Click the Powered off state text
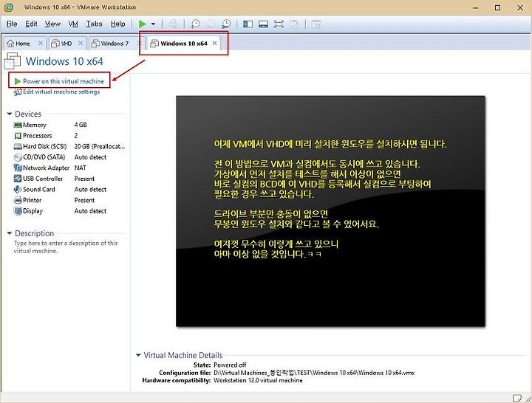This screenshot has width=532, height=403. pos(230,365)
